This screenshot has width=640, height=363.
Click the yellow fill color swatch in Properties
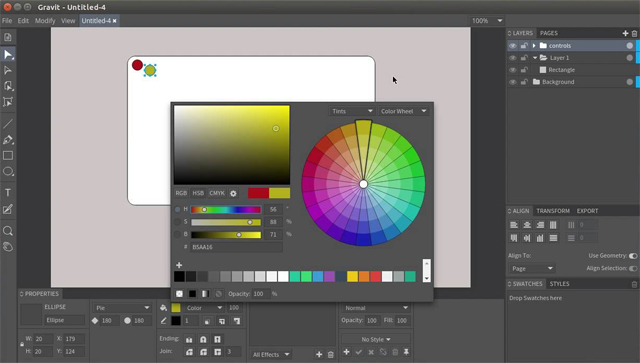(x=176, y=307)
